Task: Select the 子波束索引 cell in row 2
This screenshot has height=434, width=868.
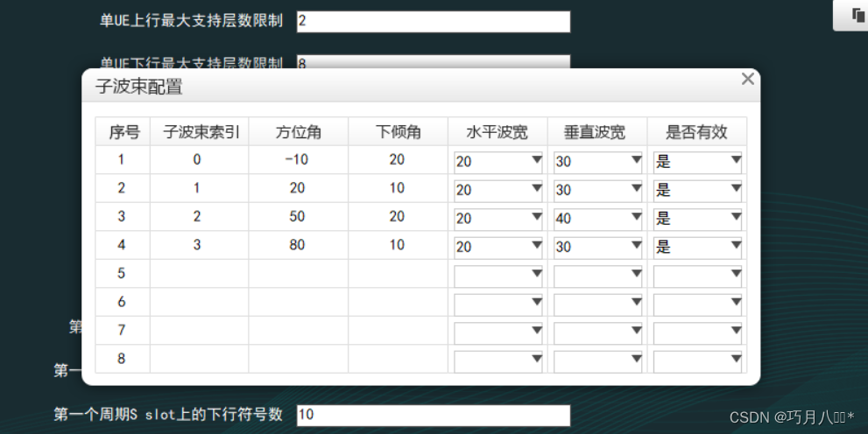Action: [200, 188]
